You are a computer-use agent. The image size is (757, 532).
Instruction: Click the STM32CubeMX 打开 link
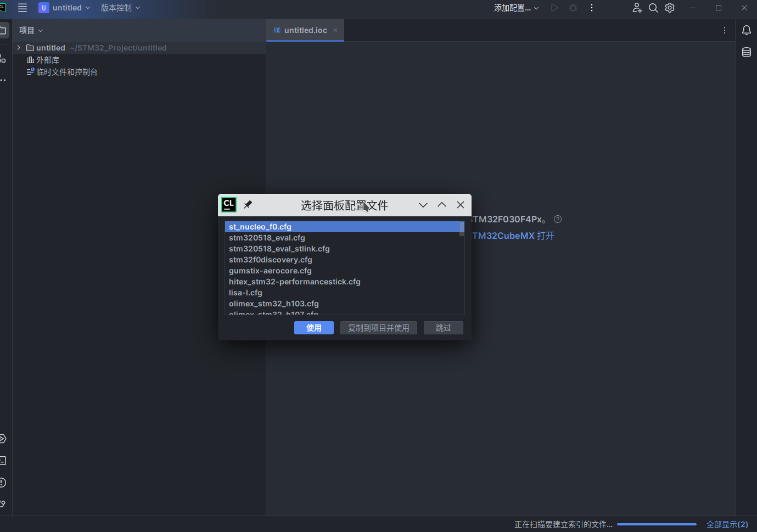coord(513,236)
